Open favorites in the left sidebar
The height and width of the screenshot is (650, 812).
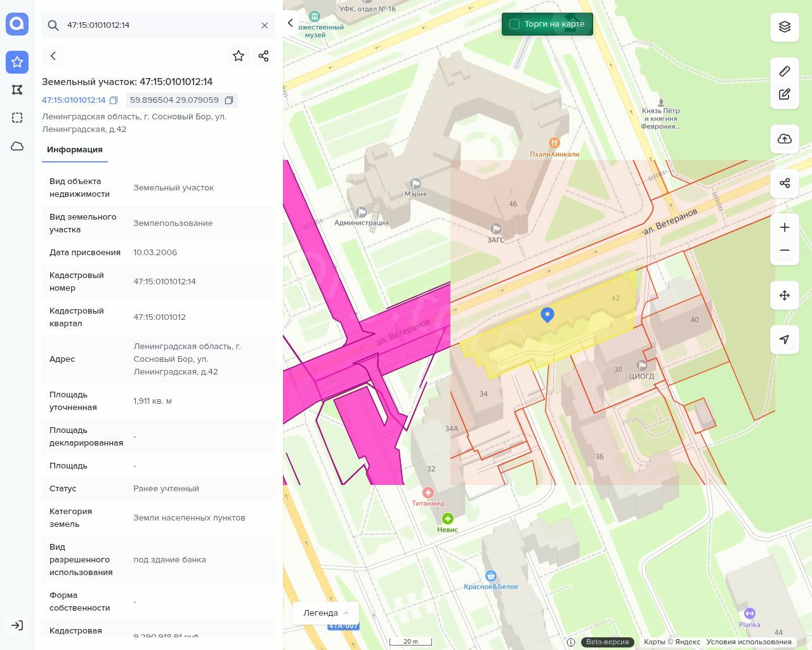[17, 62]
